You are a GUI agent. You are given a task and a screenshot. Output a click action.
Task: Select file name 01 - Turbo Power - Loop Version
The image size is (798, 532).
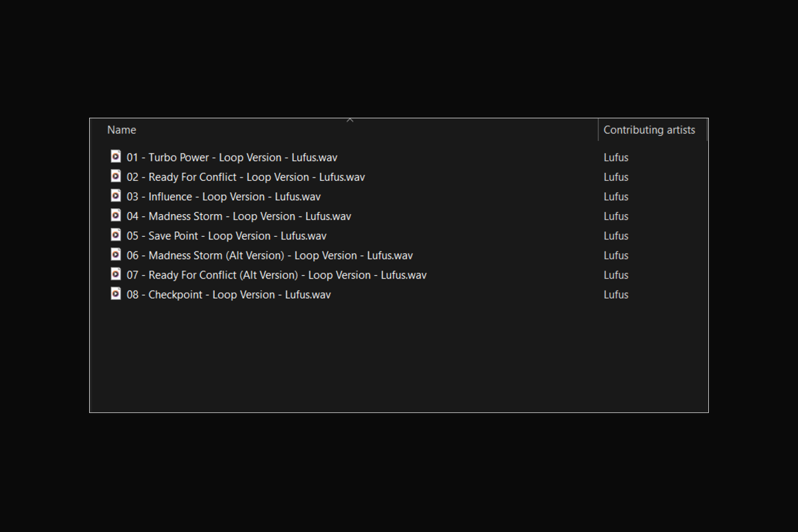pos(232,158)
